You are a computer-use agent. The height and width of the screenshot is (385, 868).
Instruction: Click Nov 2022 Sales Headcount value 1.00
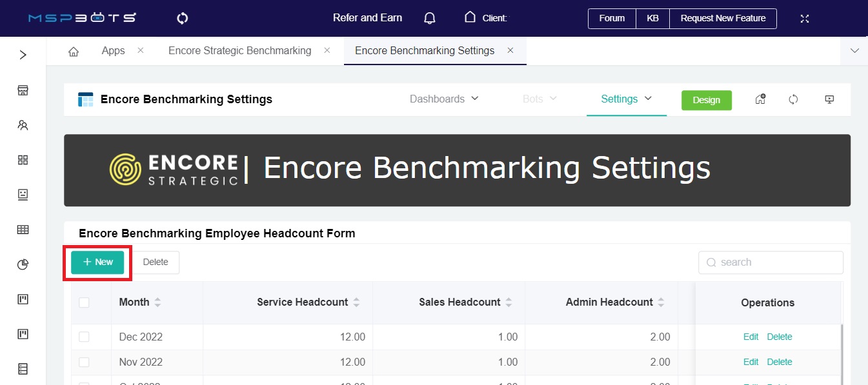point(508,362)
